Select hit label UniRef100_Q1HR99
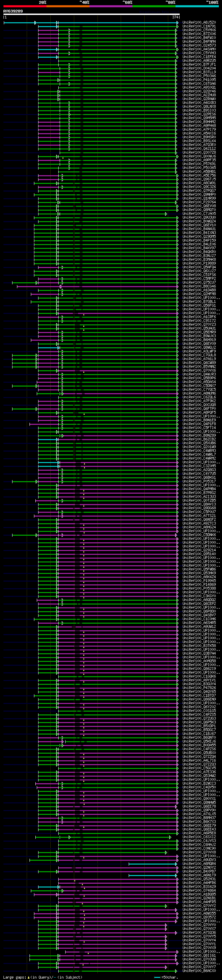Image resolution: width=222 pixels, height=980 pixels. point(199,198)
